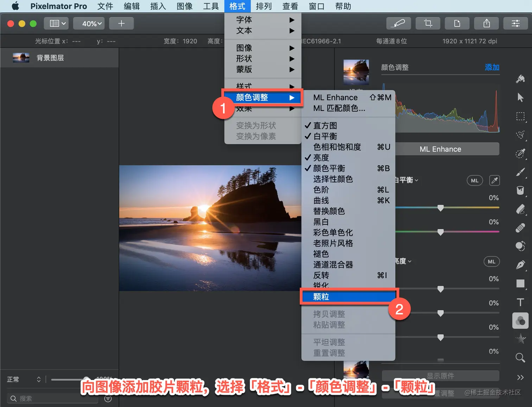Click the adjustments panel image thumbnail

tap(356, 72)
